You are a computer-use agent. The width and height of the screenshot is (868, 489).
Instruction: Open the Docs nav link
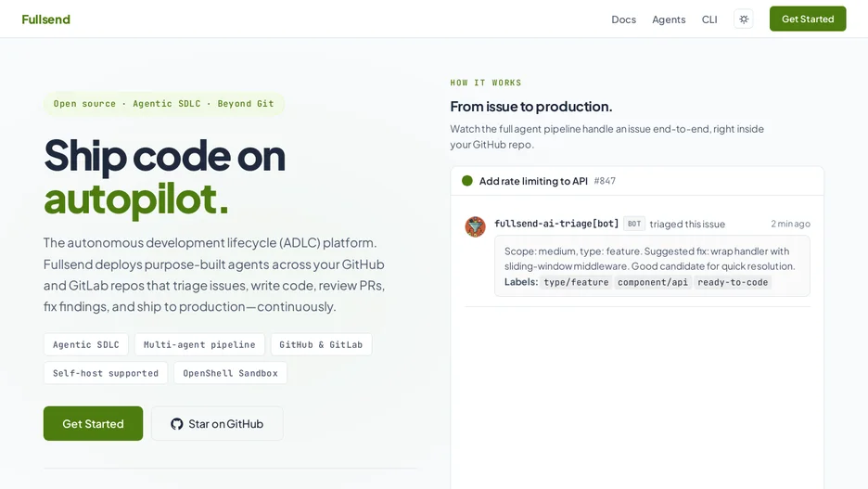coord(623,19)
